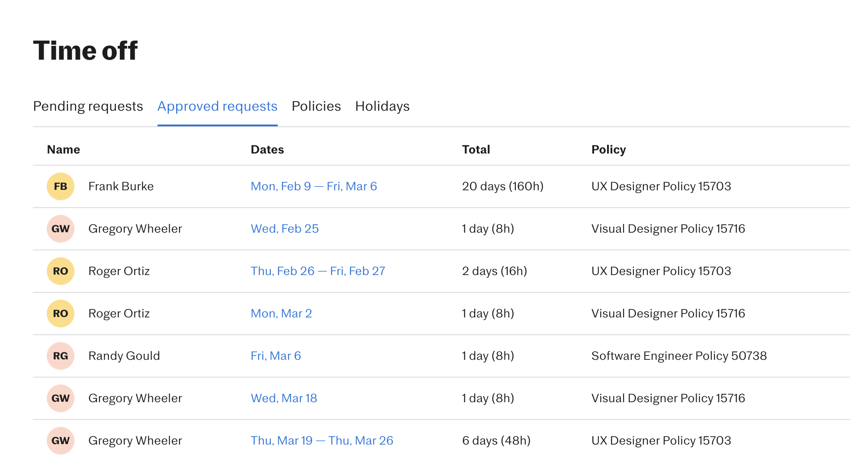This screenshot has height=461, width=868.
Task: Click Thu, Mar 19 — Thu, Mar 26 link
Action: [321, 441]
